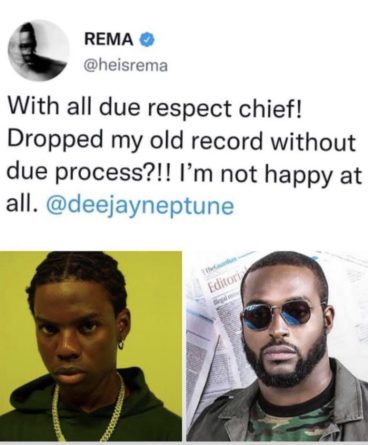Open the @deejayneptune mention

coord(141,206)
